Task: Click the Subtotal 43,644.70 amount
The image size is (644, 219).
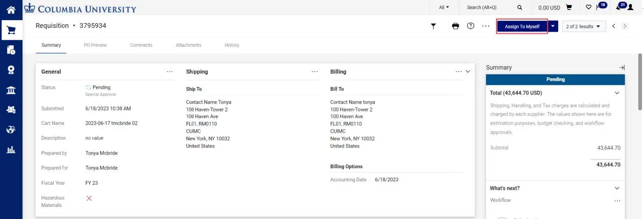Action: coord(609,148)
